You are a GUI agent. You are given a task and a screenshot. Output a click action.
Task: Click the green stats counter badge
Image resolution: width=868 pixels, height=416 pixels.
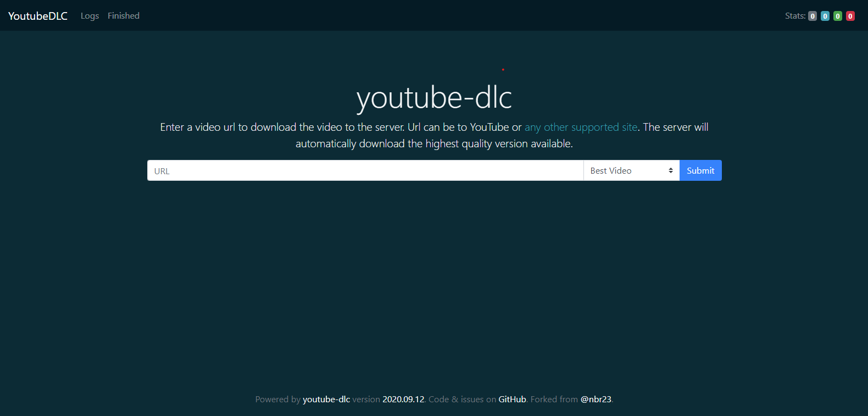point(838,16)
